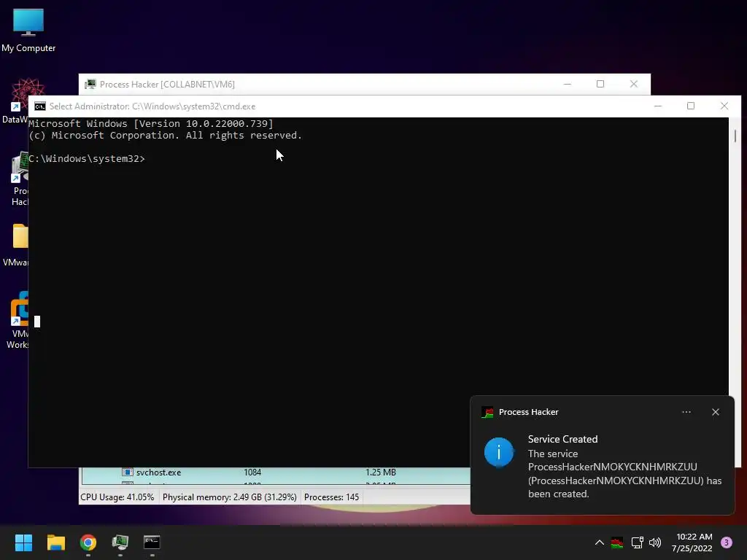Open network status tray icon
747x560 pixels.
[x=637, y=542]
